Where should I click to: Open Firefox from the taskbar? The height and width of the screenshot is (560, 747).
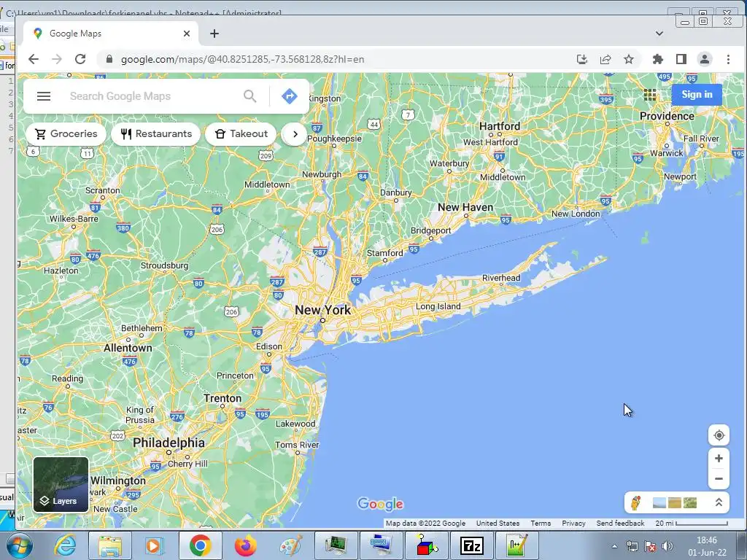tap(245, 545)
